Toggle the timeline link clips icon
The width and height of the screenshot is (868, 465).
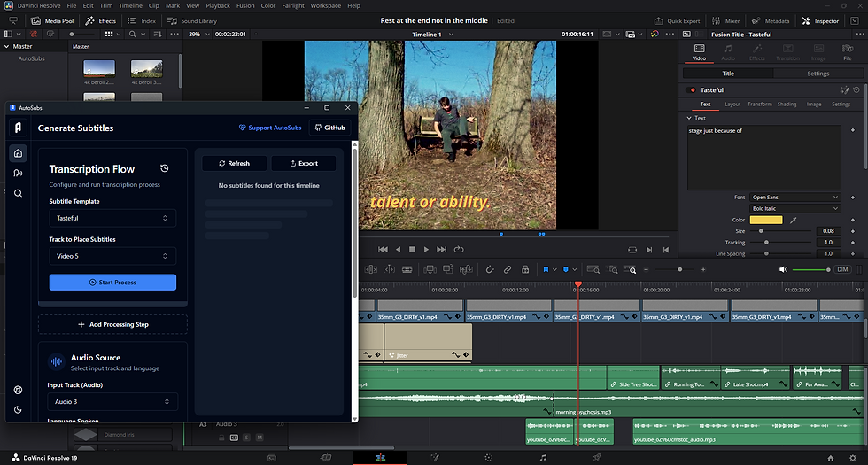(x=508, y=269)
